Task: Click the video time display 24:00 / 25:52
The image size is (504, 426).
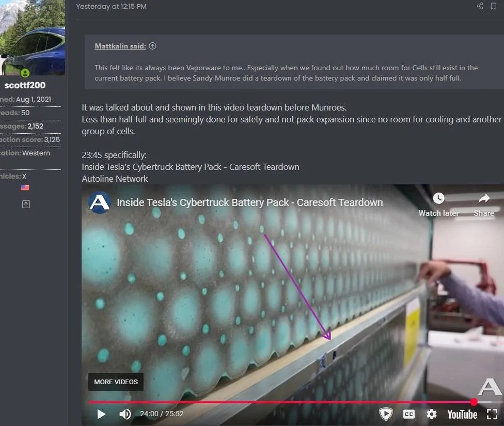Action: [x=162, y=414]
